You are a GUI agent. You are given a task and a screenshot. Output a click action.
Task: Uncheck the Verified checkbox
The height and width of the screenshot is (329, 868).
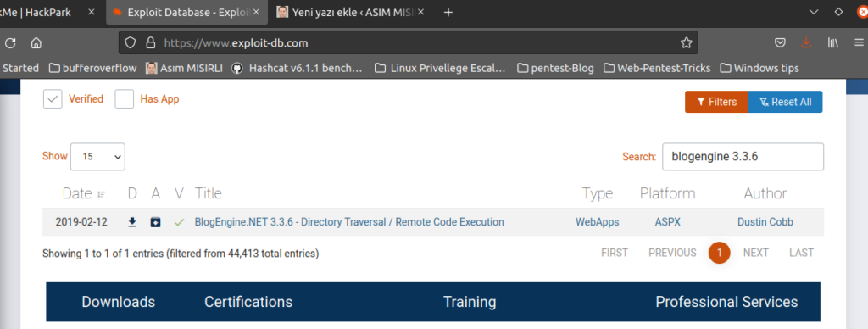pyautogui.click(x=53, y=99)
